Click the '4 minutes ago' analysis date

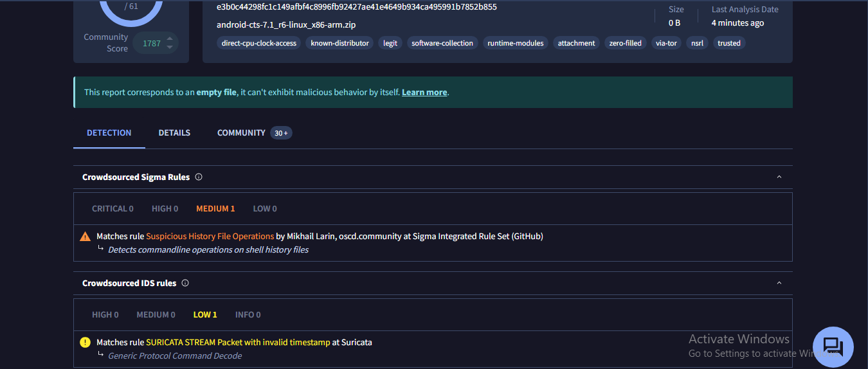[737, 23]
